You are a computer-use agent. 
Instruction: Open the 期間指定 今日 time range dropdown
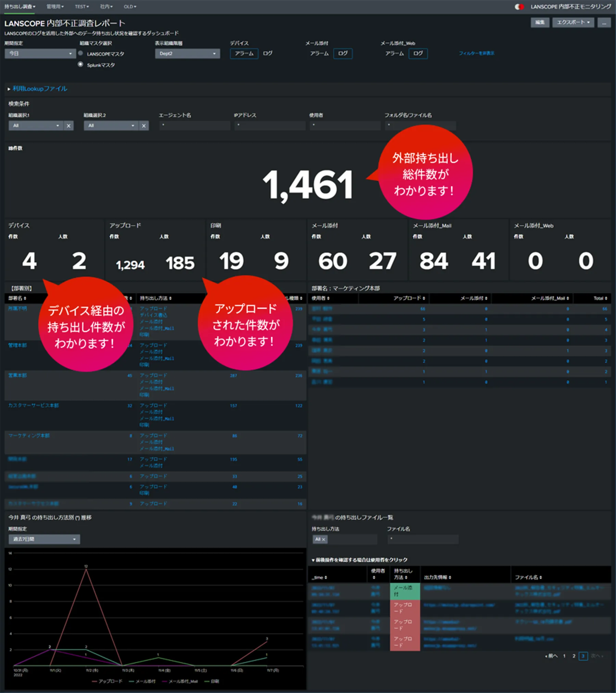(x=40, y=53)
